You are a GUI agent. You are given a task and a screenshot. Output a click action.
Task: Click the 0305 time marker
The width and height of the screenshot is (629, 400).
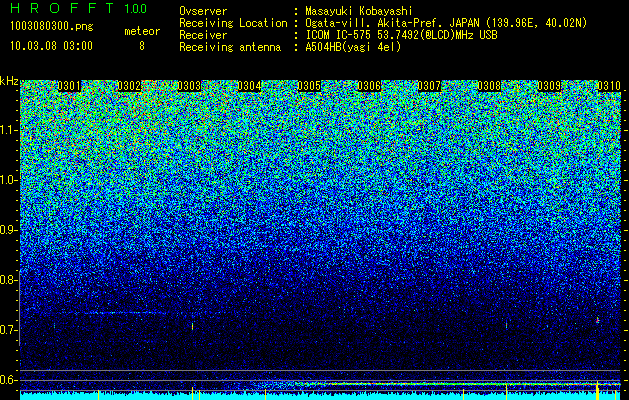coord(309,86)
